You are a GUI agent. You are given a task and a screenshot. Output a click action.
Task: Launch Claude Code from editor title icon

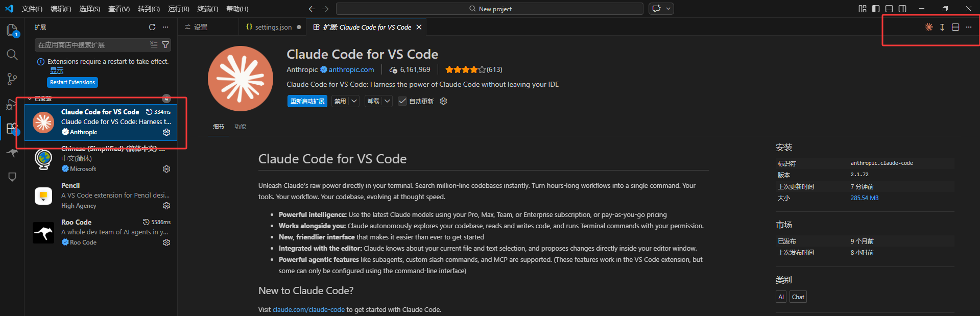[929, 27]
